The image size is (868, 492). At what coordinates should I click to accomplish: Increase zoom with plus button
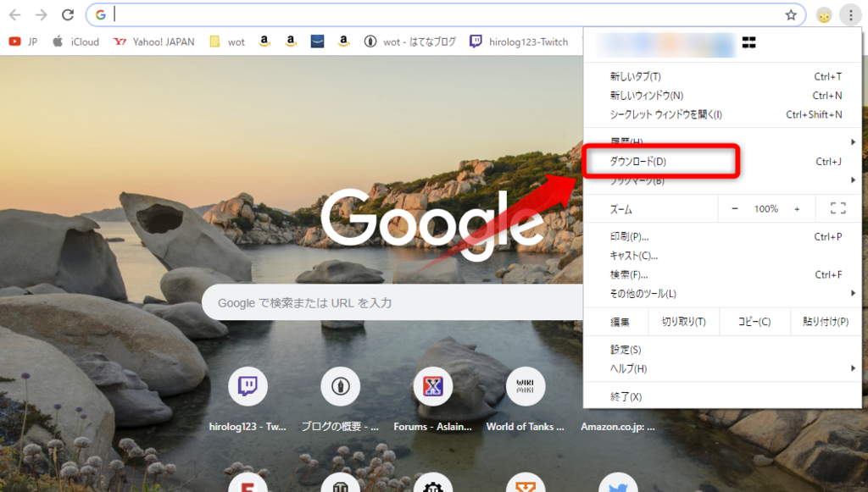797,209
